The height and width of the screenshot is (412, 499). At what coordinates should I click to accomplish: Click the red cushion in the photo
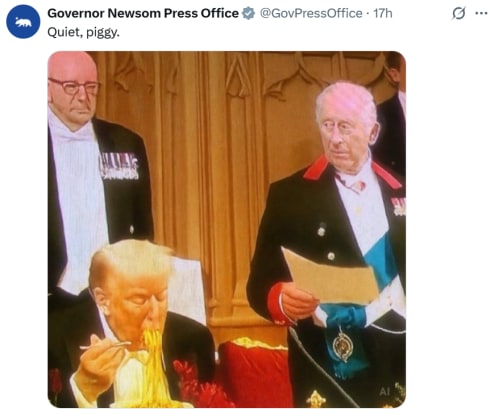click(253, 372)
